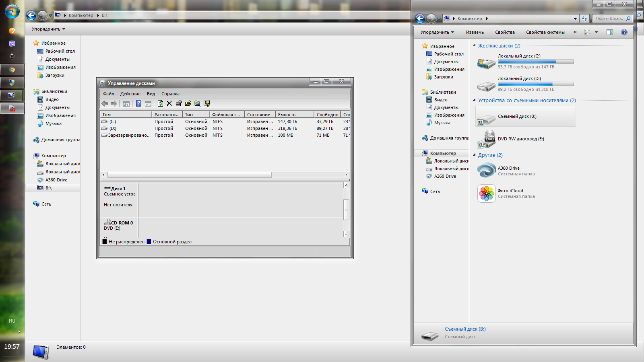
Task: Toggle the console tree show/hide button
Action: 126,104
